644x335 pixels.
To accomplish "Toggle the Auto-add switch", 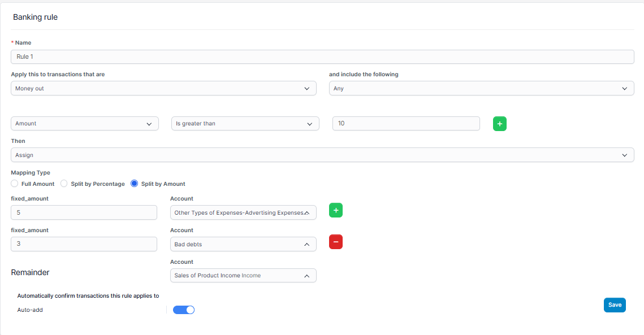I will [184, 310].
